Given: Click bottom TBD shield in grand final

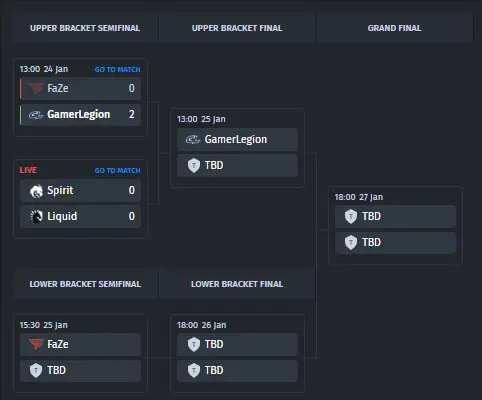Looking at the screenshot, I should pyautogui.click(x=351, y=242).
